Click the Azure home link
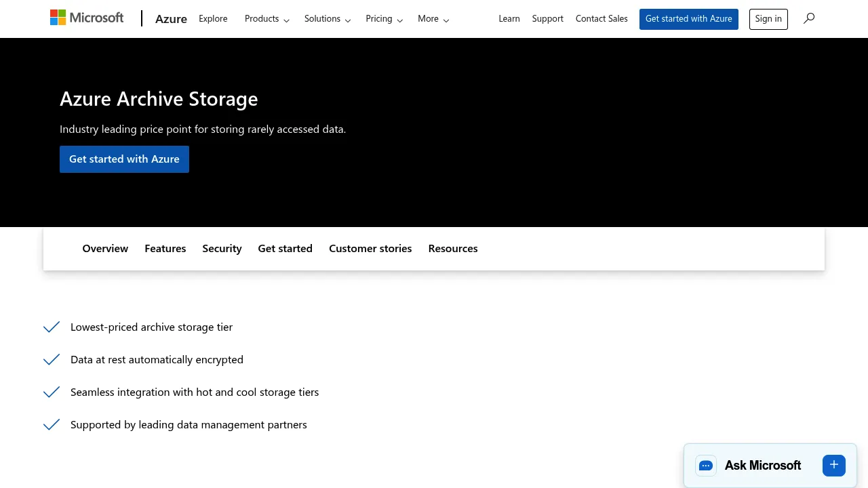This screenshot has height=488, width=868. 171,19
